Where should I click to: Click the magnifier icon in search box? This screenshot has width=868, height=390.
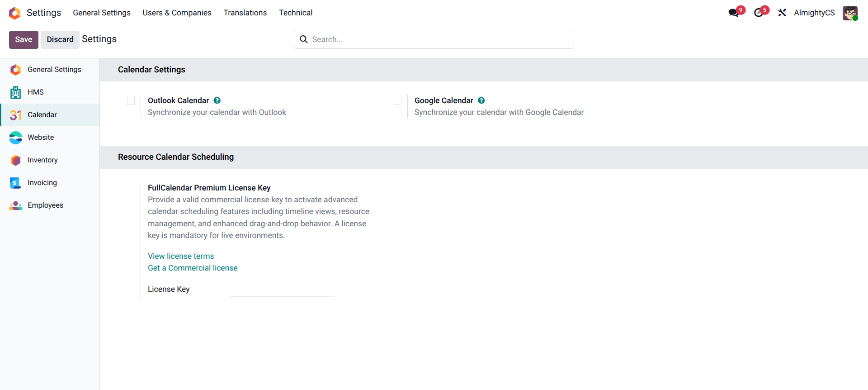point(304,39)
